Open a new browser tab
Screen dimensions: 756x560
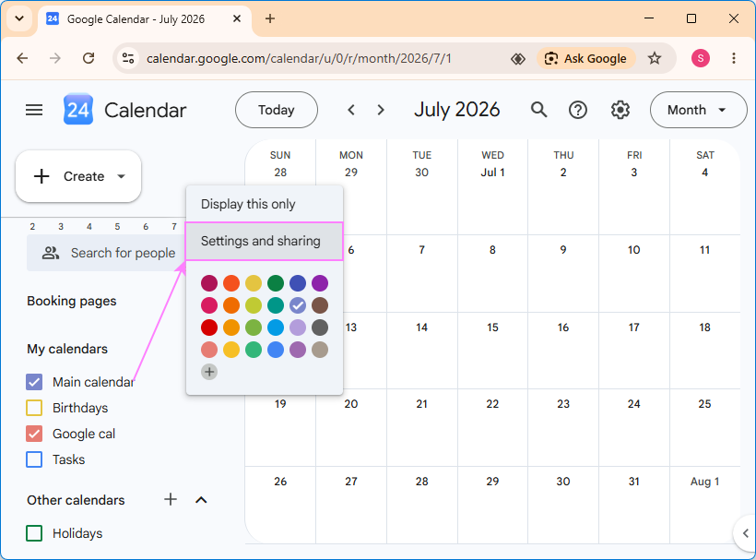click(270, 18)
